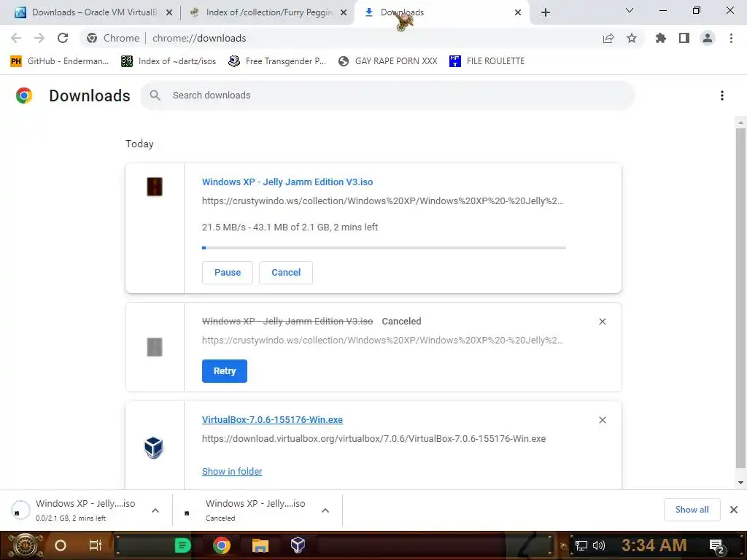Open GitHub - Enderman bookmark
747x560 pixels.
[x=60, y=61]
